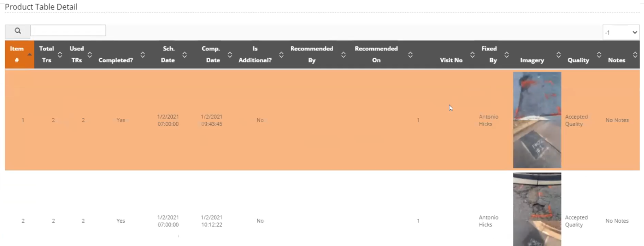
Task: Focus the table search input field
Action: pos(68,30)
